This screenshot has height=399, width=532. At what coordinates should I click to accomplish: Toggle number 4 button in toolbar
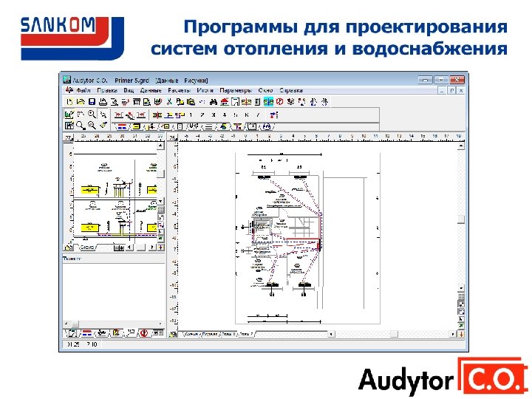(x=225, y=115)
